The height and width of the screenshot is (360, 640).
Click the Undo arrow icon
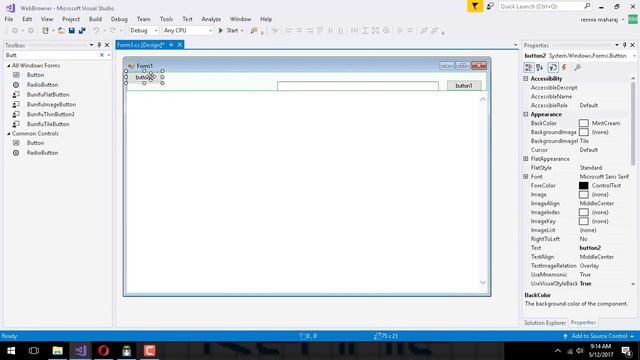96,31
